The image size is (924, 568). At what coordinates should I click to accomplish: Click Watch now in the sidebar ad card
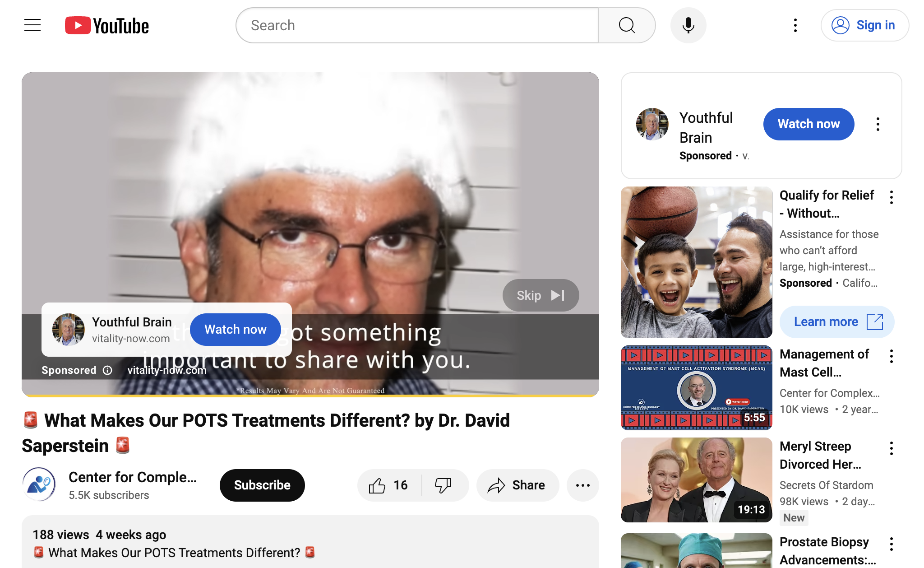coord(808,124)
